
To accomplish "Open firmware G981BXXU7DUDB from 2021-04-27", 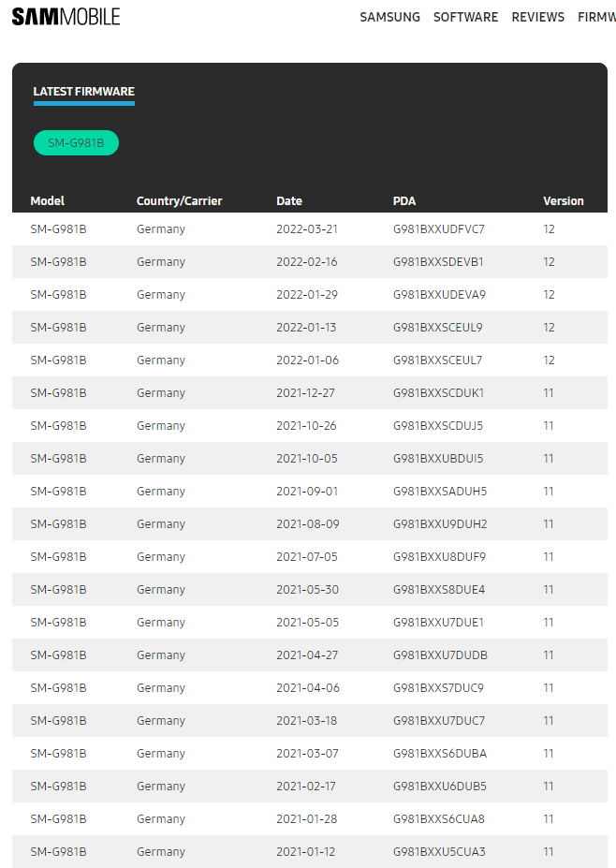I will coord(310,655).
